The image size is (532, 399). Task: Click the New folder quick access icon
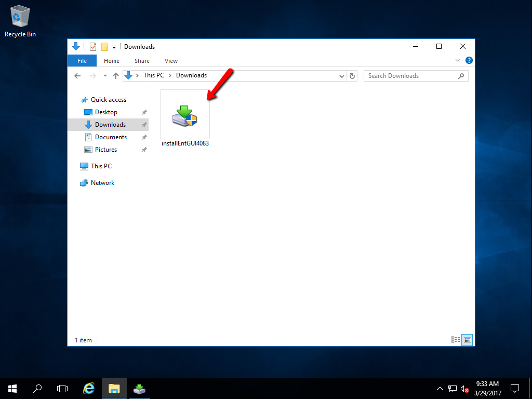(x=104, y=47)
